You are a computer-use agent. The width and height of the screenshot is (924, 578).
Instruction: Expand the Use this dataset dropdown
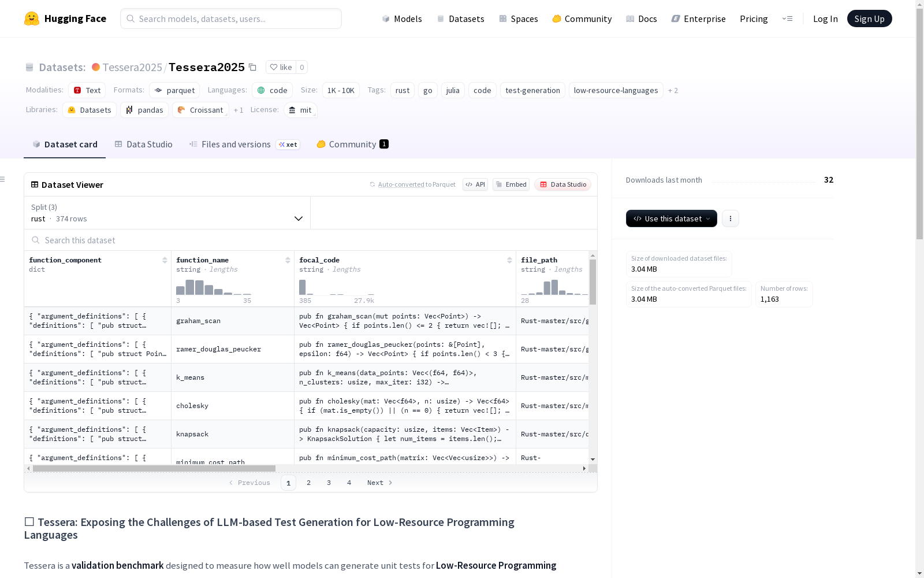tap(672, 218)
